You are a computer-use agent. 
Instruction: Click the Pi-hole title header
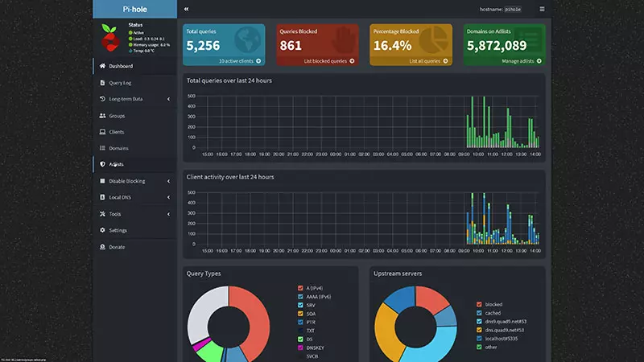tap(134, 9)
